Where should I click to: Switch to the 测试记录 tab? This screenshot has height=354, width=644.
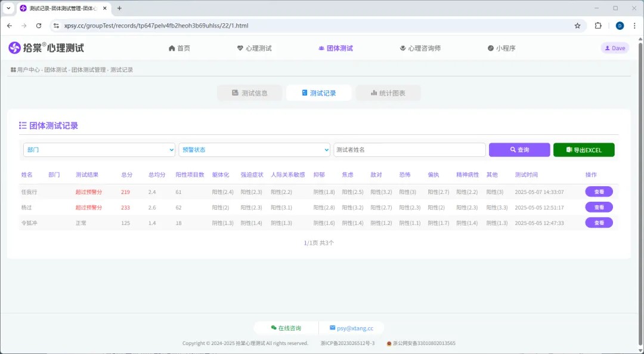click(318, 93)
